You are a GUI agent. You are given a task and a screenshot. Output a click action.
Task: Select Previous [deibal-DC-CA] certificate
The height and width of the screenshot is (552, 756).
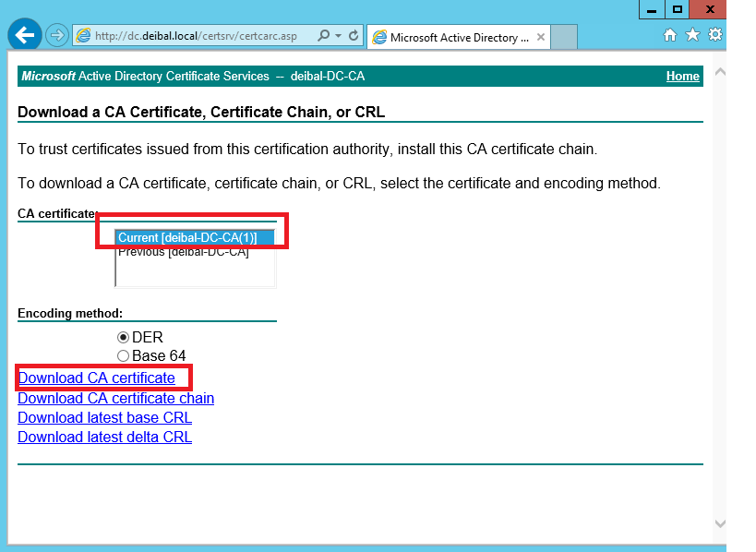[x=183, y=252]
